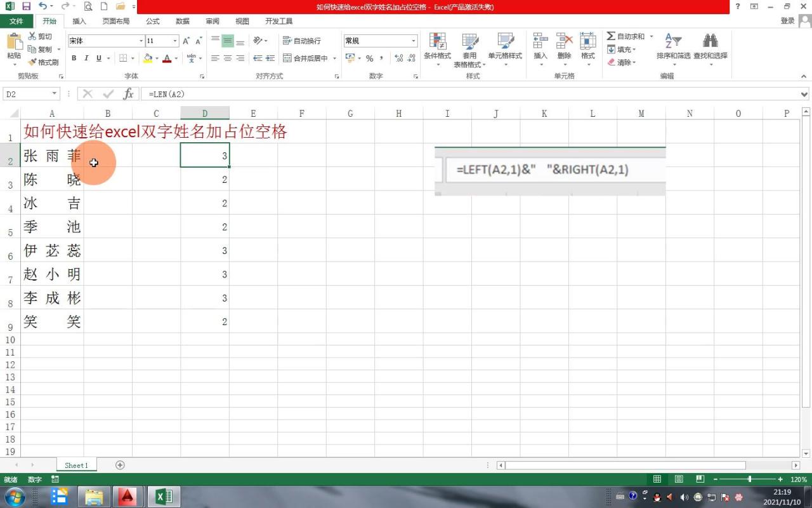The image size is (812, 508).
Task: Toggle Bold formatting
Action: pos(74,58)
